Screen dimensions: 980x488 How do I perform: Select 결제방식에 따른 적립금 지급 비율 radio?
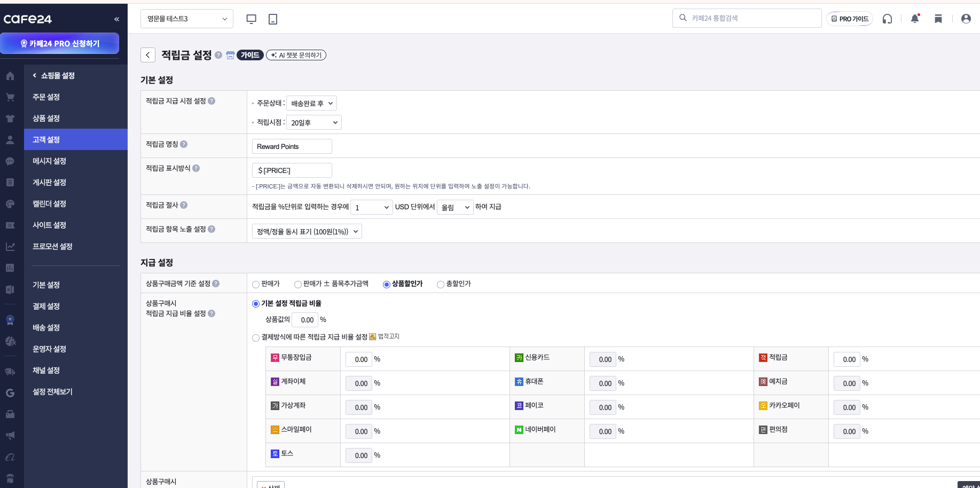click(256, 337)
